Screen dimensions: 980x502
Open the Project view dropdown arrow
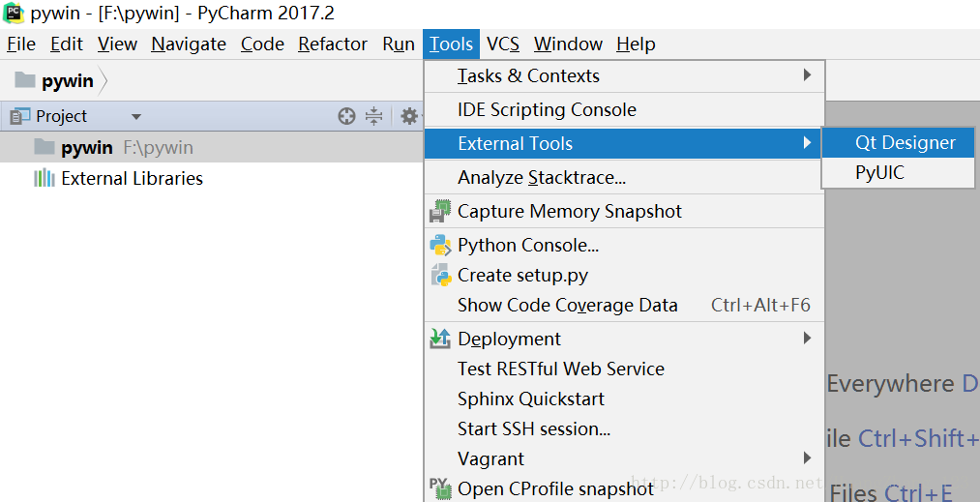point(136,116)
